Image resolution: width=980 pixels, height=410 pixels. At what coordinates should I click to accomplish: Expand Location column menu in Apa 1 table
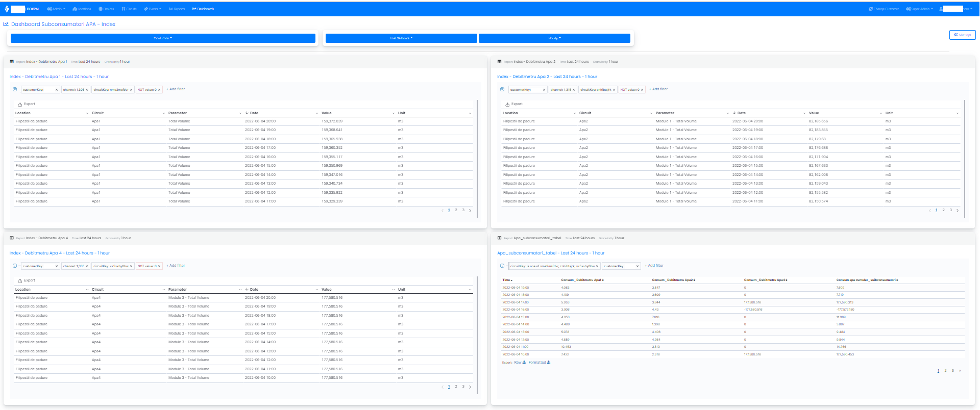click(x=87, y=113)
